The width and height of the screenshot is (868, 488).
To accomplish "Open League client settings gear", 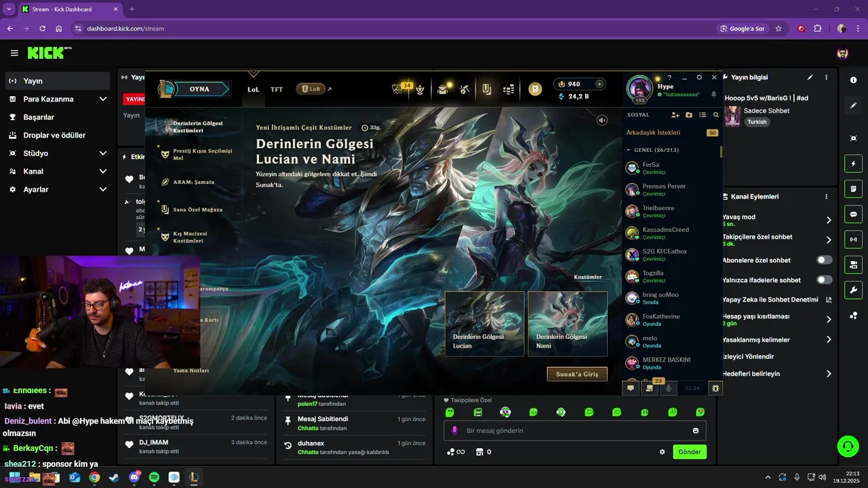I will pos(699,77).
